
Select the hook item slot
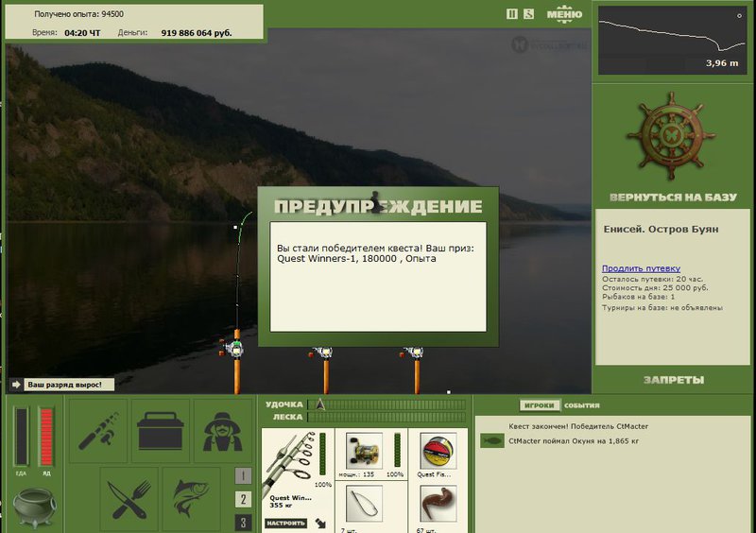[364, 504]
